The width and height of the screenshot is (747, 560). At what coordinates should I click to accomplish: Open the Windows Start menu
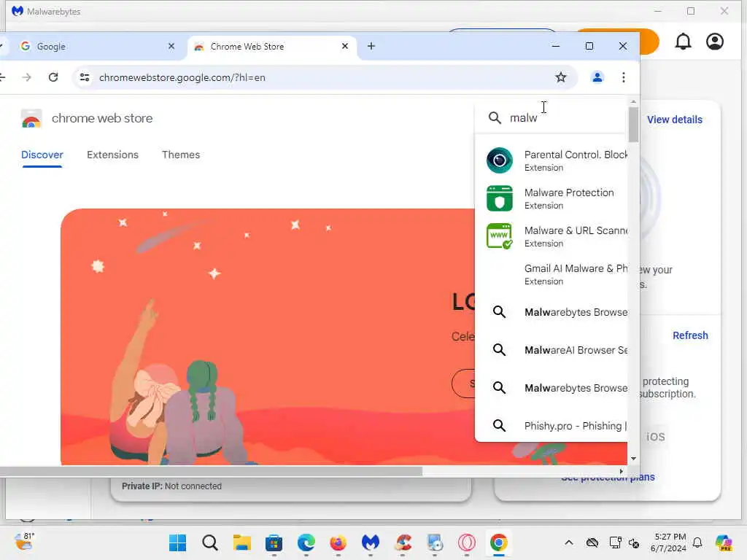pyautogui.click(x=178, y=542)
